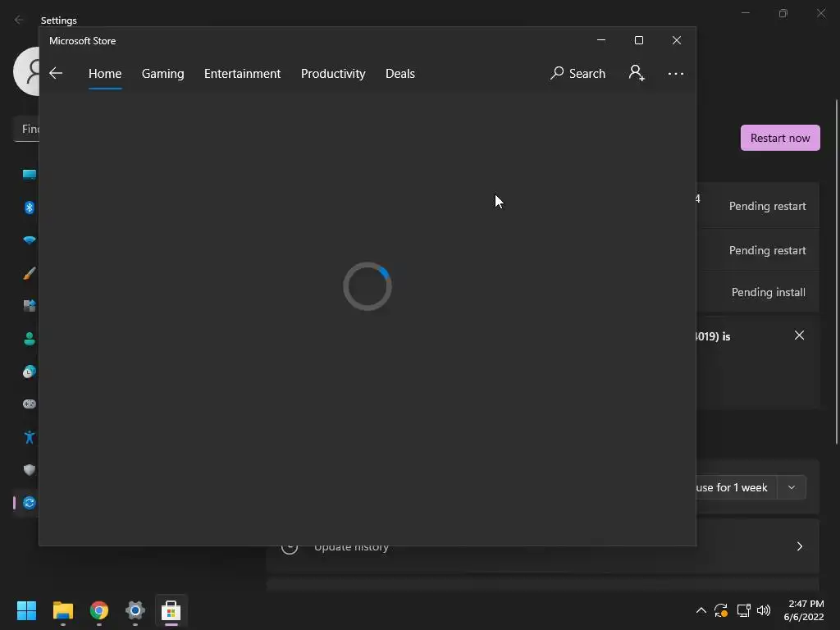Image resolution: width=840 pixels, height=630 pixels.
Task: Maximize the Microsoft Store window
Action: pos(638,40)
